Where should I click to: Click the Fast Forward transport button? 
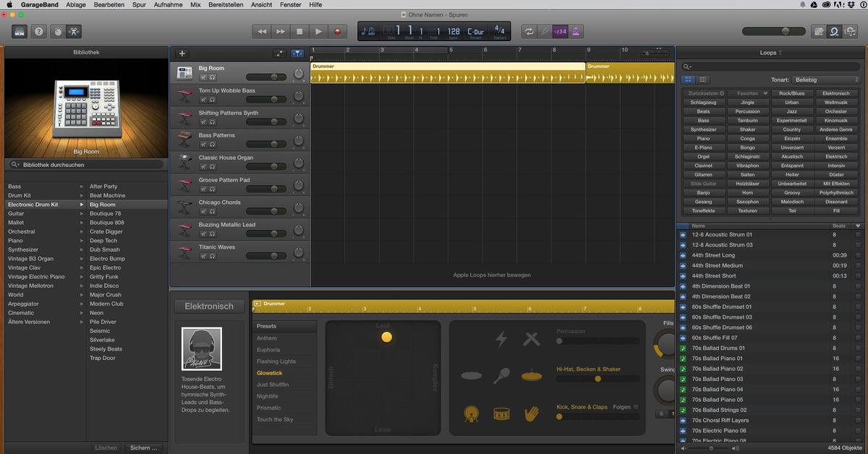pyautogui.click(x=280, y=32)
